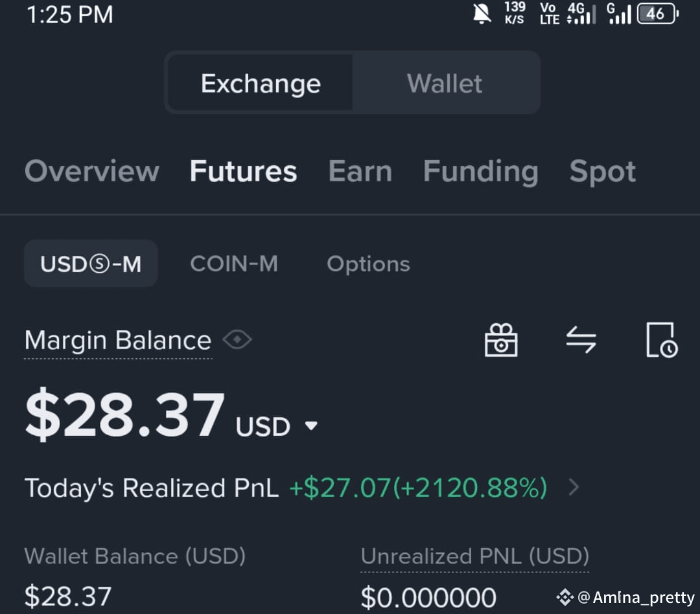Image resolution: width=700 pixels, height=614 pixels.
Task: Open the Funding section
Action: [x=480, y=171]
